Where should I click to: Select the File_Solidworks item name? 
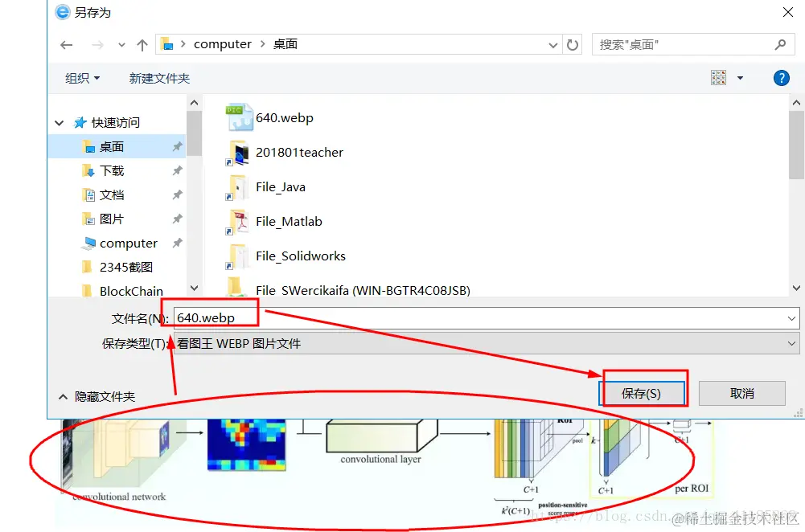point(300,256)
